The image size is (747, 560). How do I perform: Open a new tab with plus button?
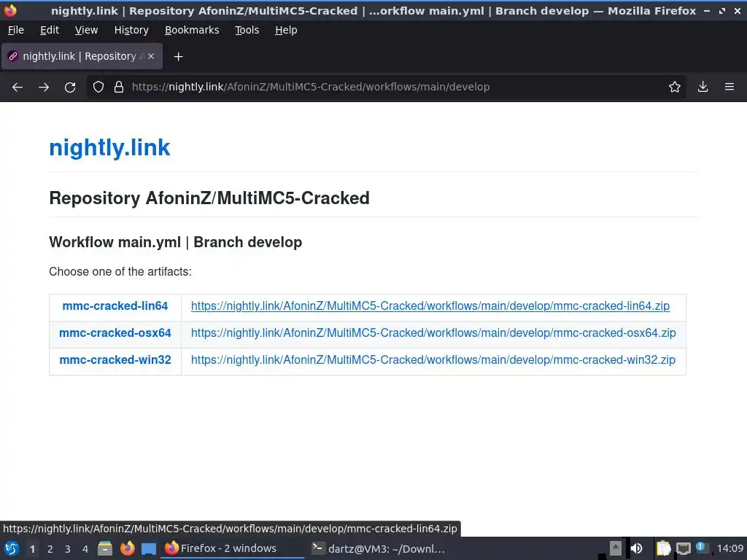tap(178, 57)
